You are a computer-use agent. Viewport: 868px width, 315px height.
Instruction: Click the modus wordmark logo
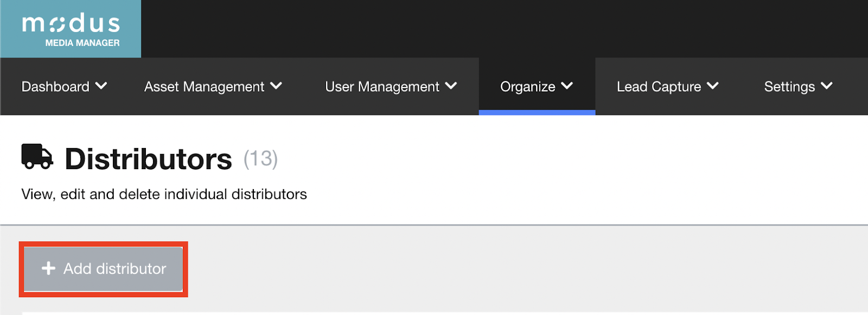(71, 23)
